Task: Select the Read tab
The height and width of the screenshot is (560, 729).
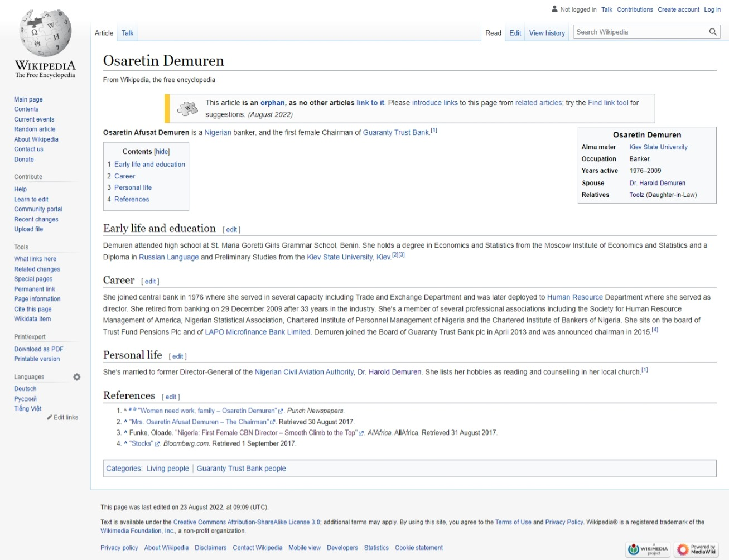Action: [493, 33]
